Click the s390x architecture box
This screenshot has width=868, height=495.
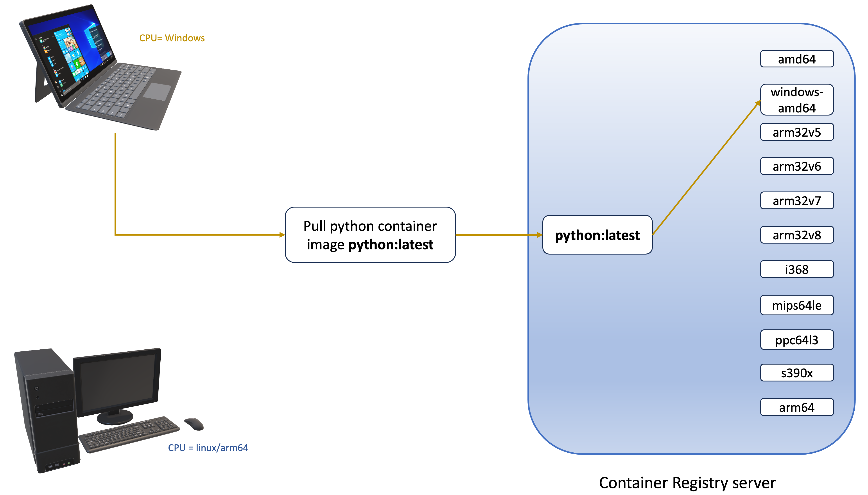click(x=797, y=373)
